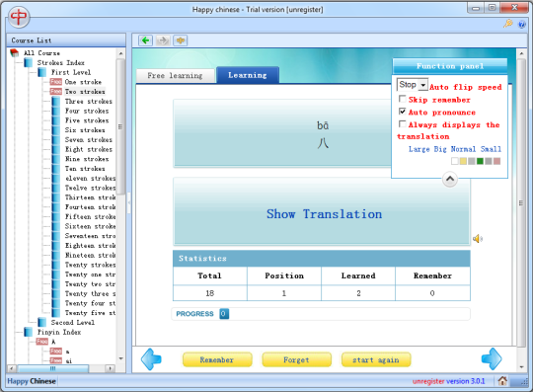Image resolution: width=533 pixels, height=392 pixels.
Task: Set font size to Big
Action: pyautogui.click(x=440, y=149)
